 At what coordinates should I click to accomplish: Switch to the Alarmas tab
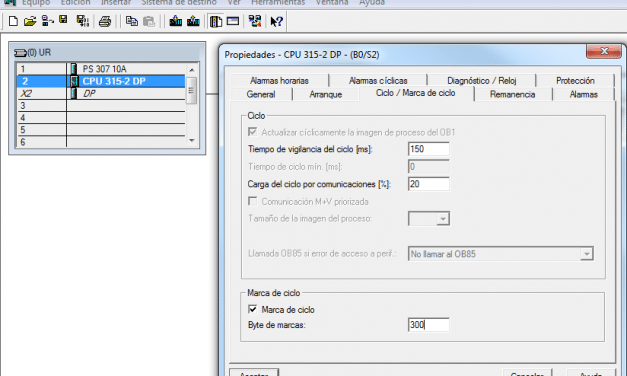tap(583, 94)
